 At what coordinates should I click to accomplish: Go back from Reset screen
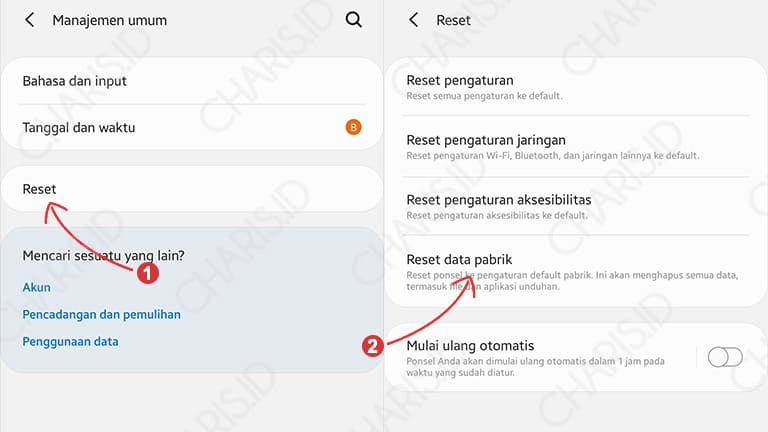[x=413, y=20]
